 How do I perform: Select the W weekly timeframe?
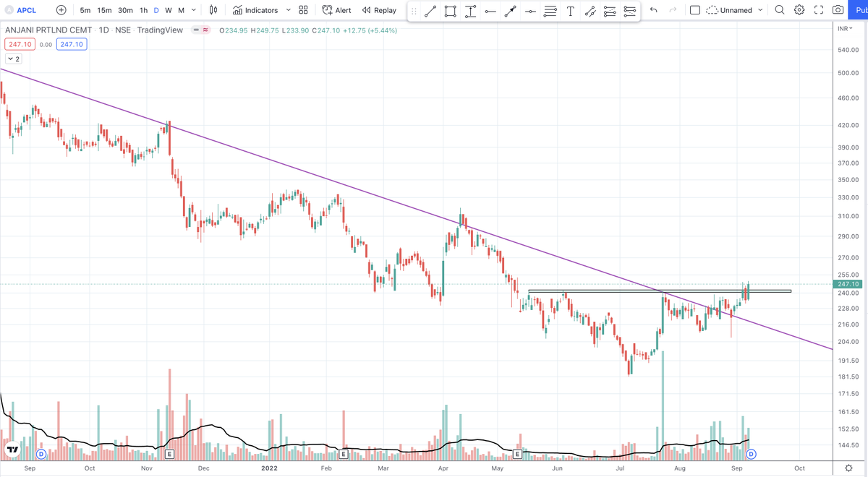click(x=169, y=10)
